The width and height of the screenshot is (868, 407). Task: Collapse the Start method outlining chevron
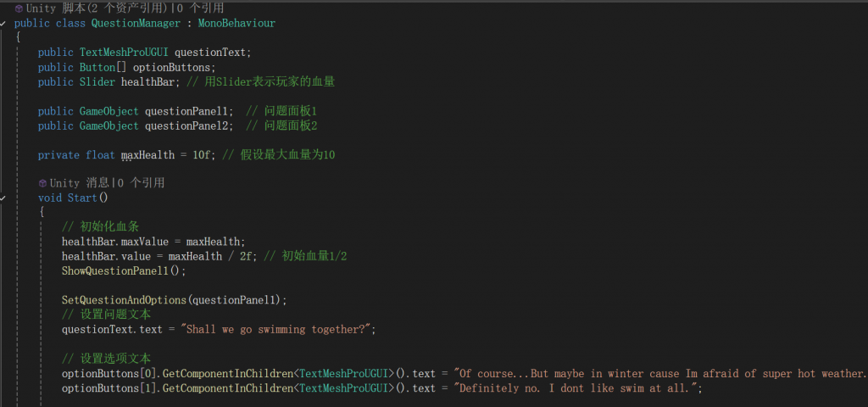coord(3,198)
